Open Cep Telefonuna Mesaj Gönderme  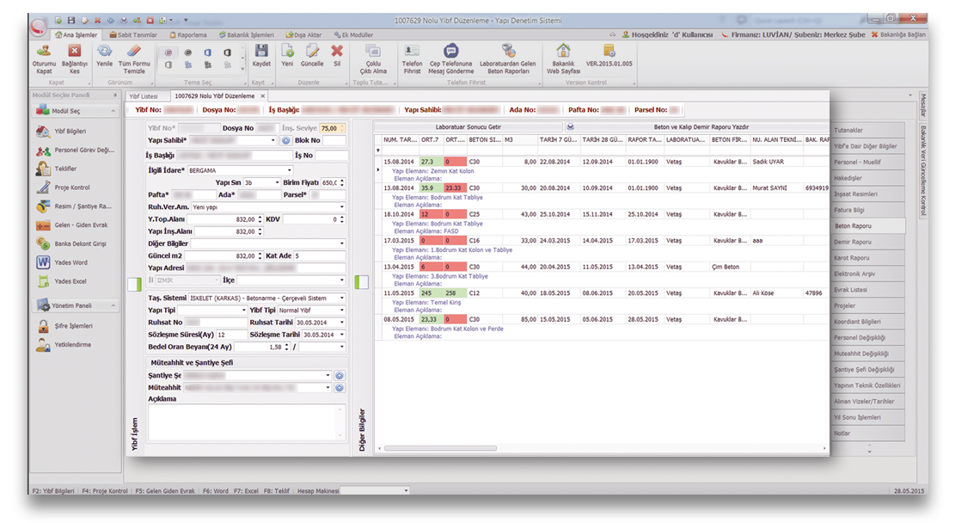pyautogui.click(x=451, y=53)
